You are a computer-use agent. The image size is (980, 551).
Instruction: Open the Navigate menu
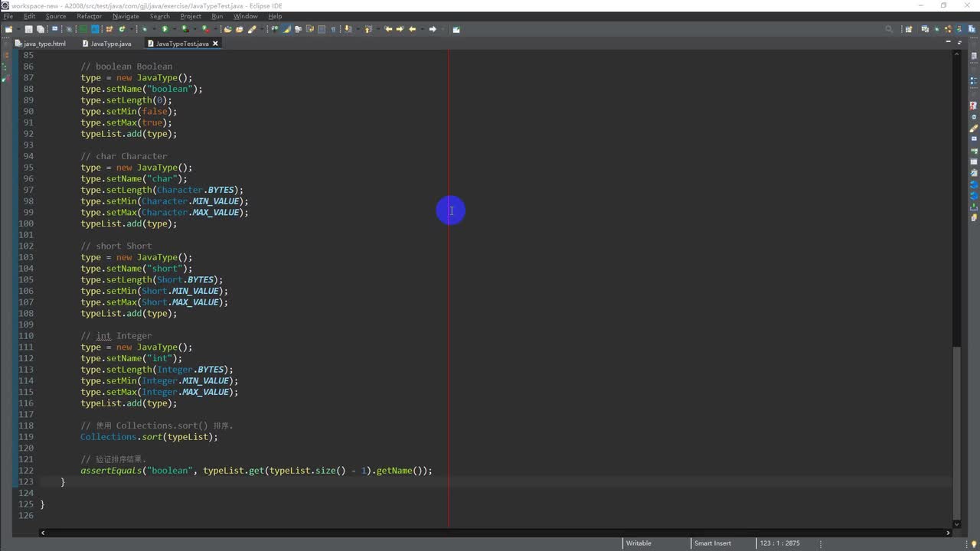[x=126, y=16]
